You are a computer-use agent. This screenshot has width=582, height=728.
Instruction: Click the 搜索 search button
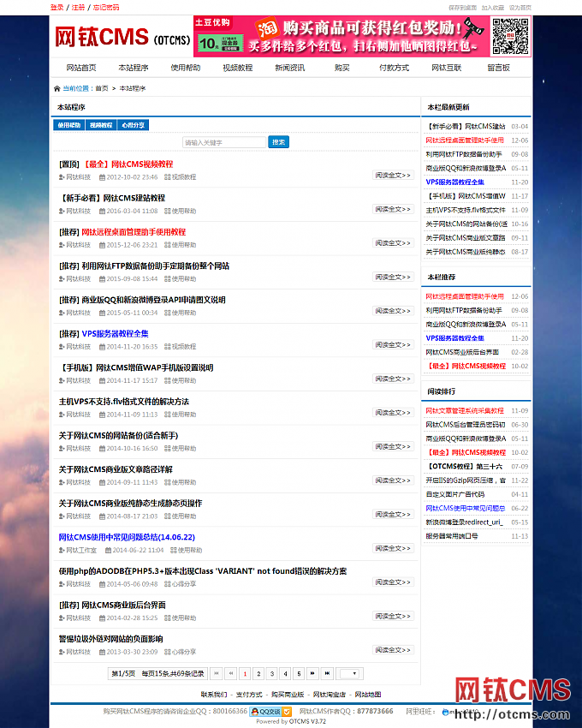coord(279,142)
